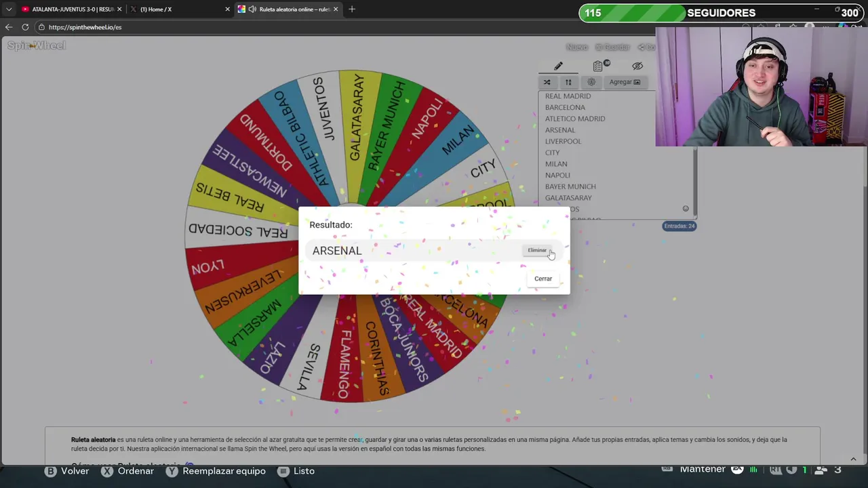The height and width of the screenshot is (488, 868).
Task: Shuffle the wheel entries
Action: click(x=547, y=82)
